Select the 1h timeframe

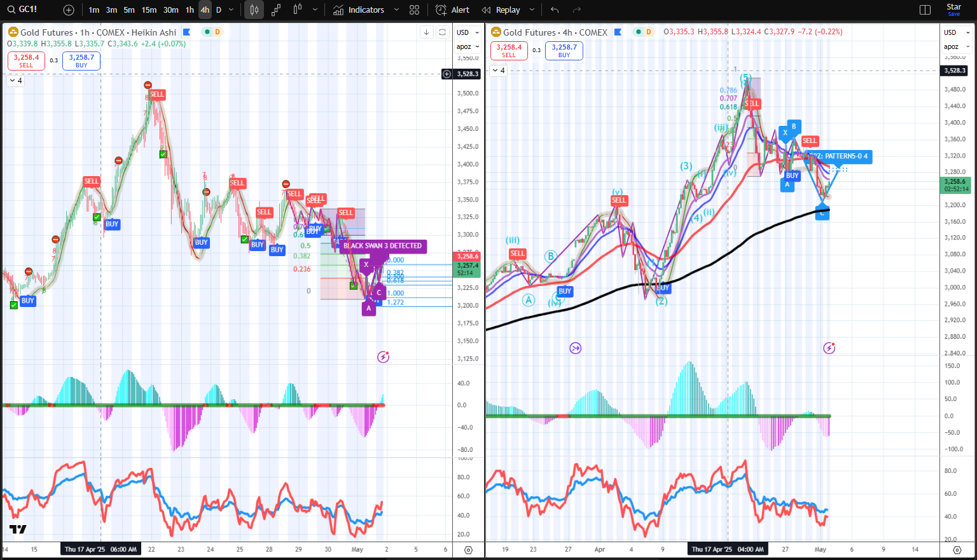click(190, 10)
